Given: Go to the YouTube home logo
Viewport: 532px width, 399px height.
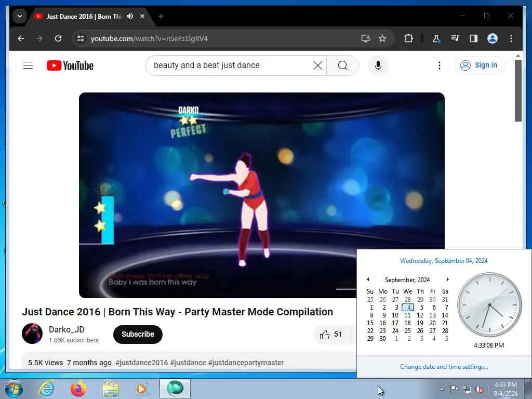Looking at the screenshot, I should 70,65.
